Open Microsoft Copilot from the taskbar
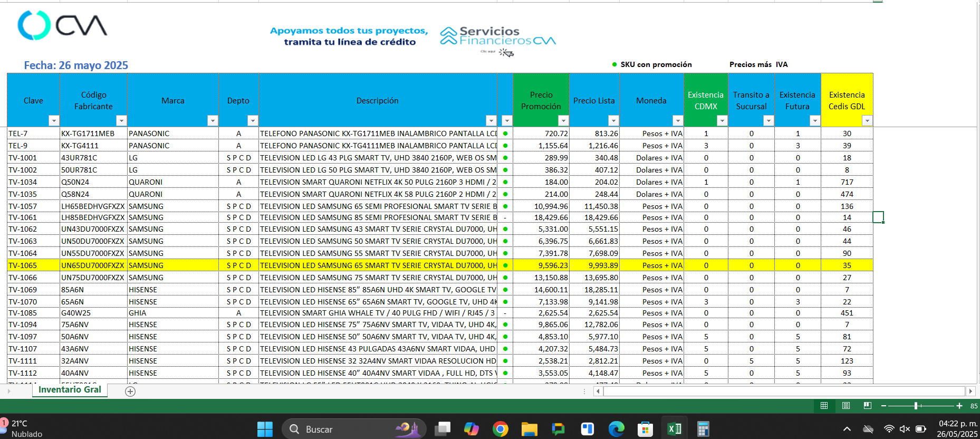This screenshot has width=980, height=439. click(x=471, y=429)
